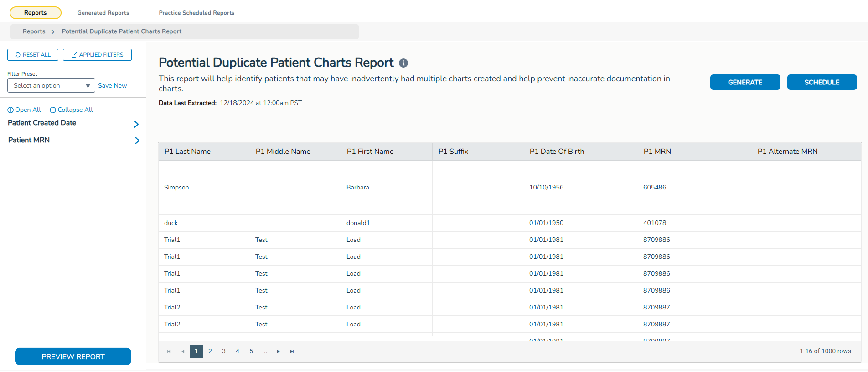Expand the Patient Created Date filter
The height and width of the screenshot is (372, 868).
tap(136, 124)
